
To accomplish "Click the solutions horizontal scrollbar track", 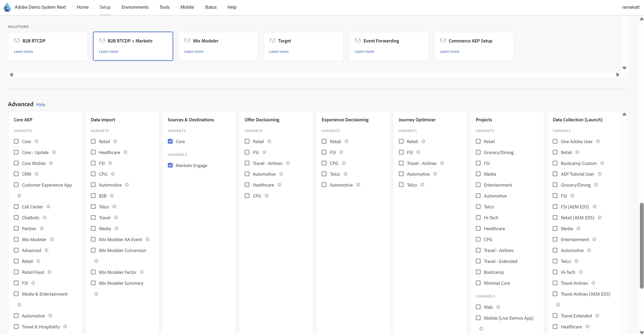I will coord(315,75).
